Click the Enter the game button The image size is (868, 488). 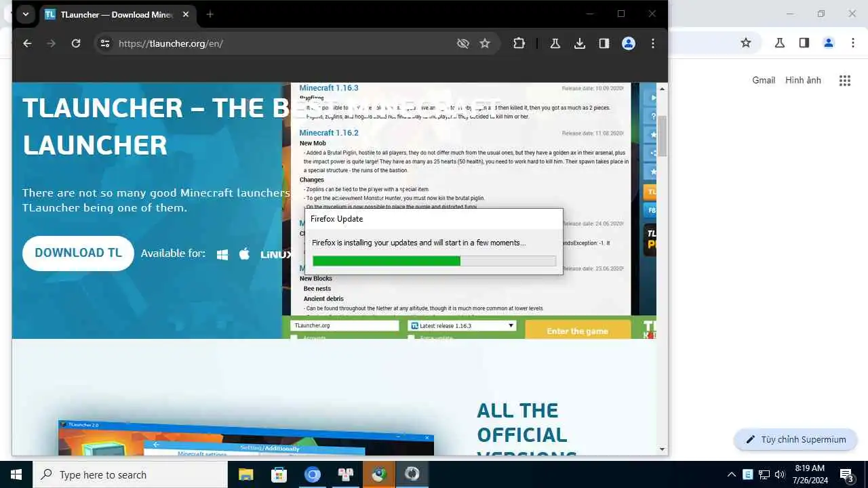(577, 331)
